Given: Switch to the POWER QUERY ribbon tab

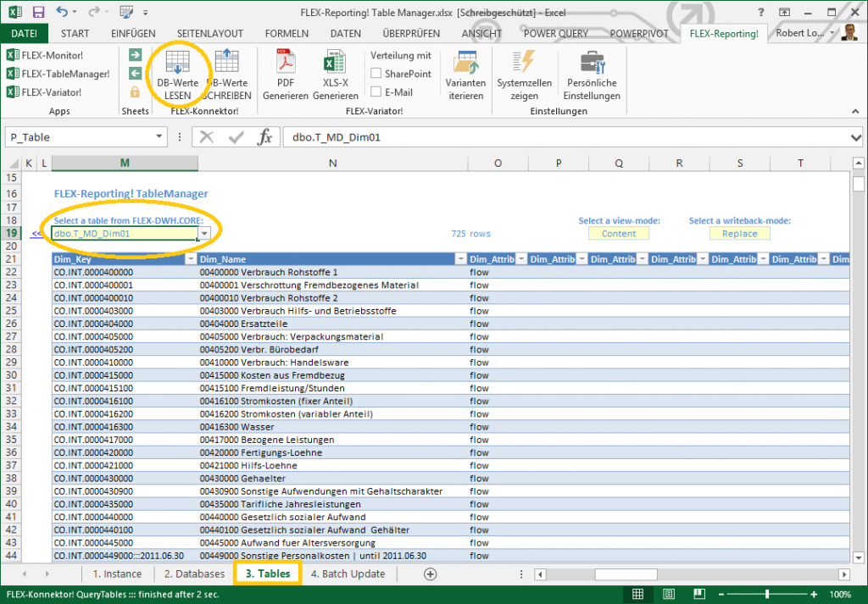Looking at the screenshot, I should point(557,34).
